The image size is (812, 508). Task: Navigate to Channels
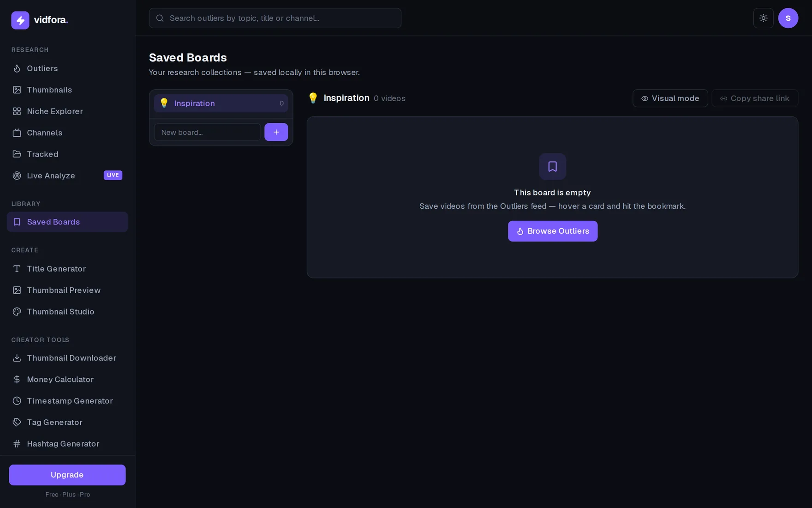coord(67,133)
